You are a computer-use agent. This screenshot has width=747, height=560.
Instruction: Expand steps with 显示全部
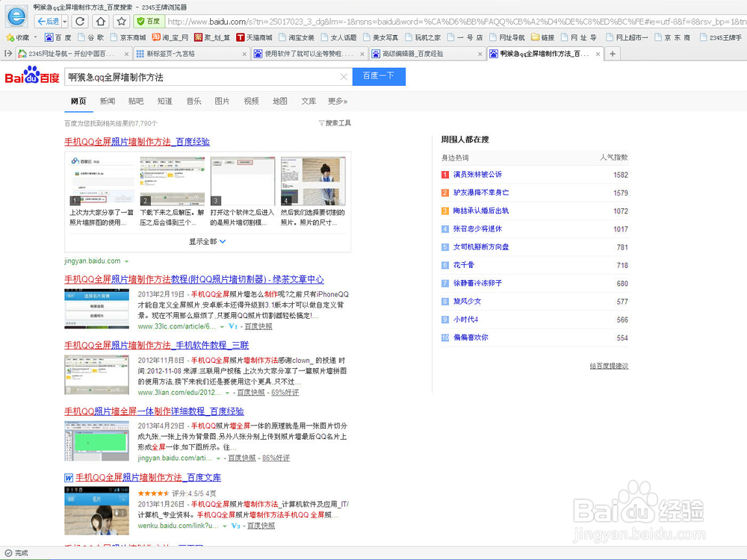[x=207, y=241]
